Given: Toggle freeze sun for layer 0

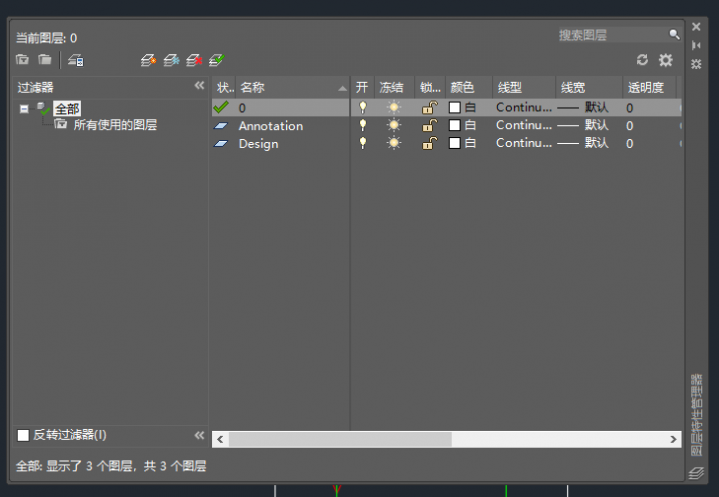Looking at the screenshot, I should [x=394, y=107].
